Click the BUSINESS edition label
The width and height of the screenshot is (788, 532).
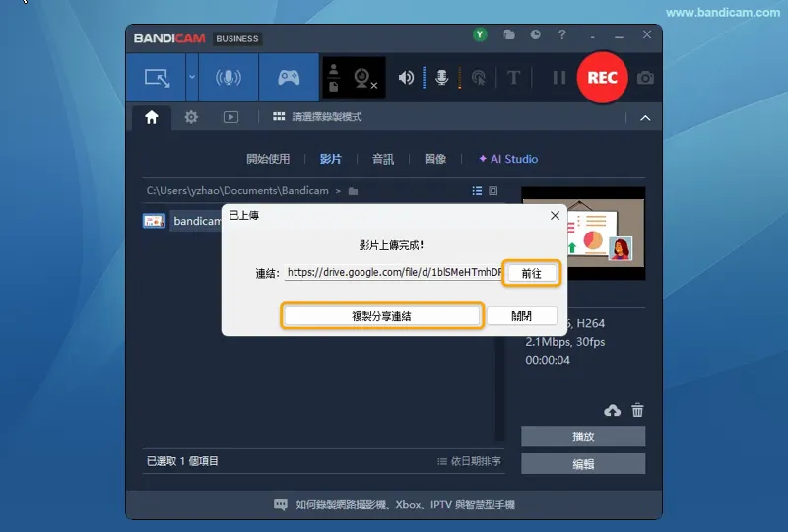(237, 38)
